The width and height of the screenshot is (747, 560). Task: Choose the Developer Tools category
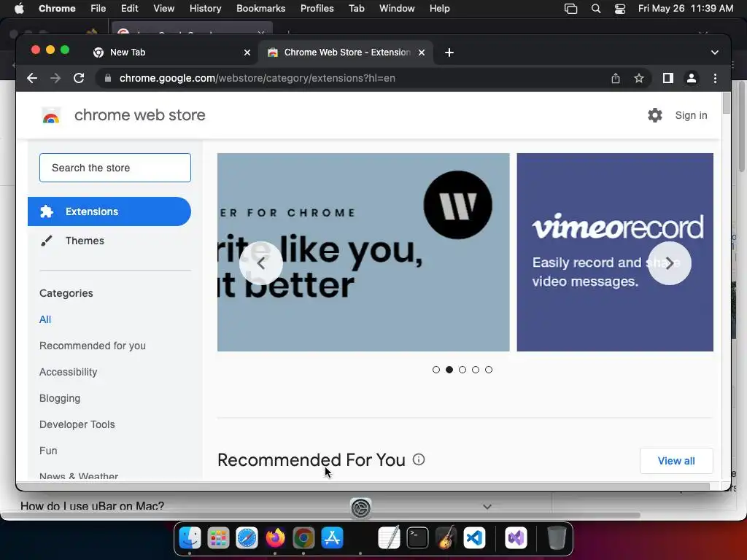[x=77, y=424]
